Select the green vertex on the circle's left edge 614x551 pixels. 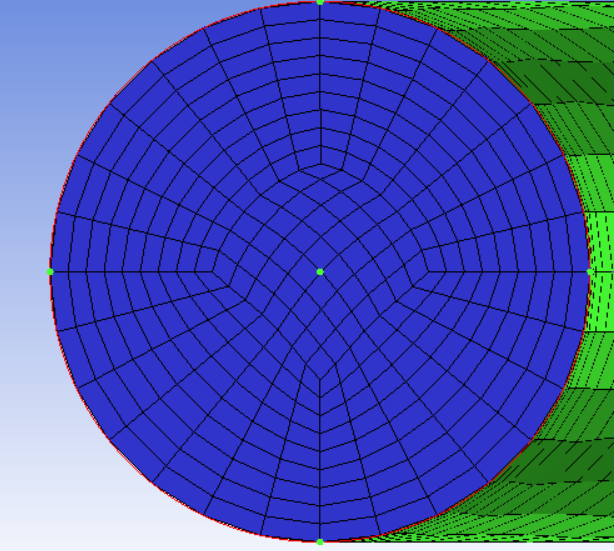(50, 272)
